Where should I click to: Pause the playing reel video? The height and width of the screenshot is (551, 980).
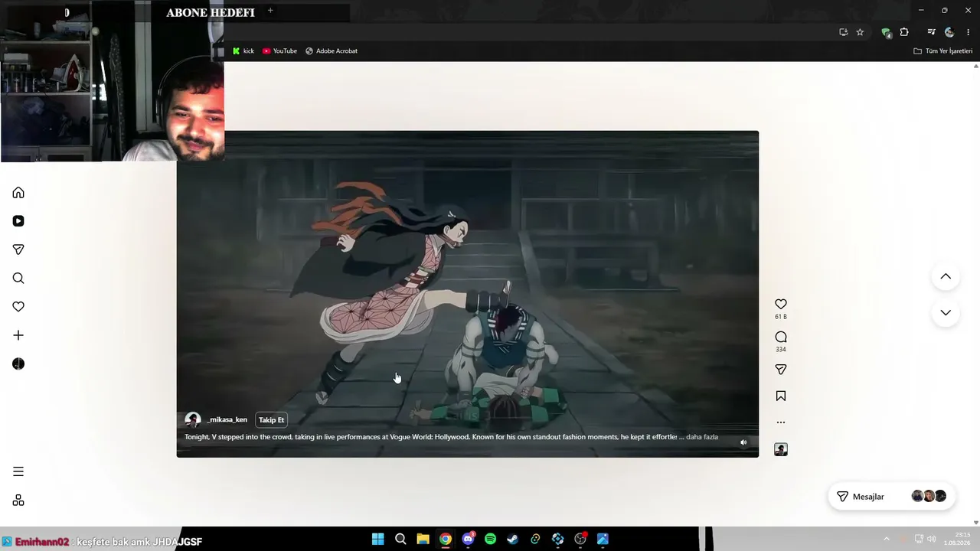(468, 294)
